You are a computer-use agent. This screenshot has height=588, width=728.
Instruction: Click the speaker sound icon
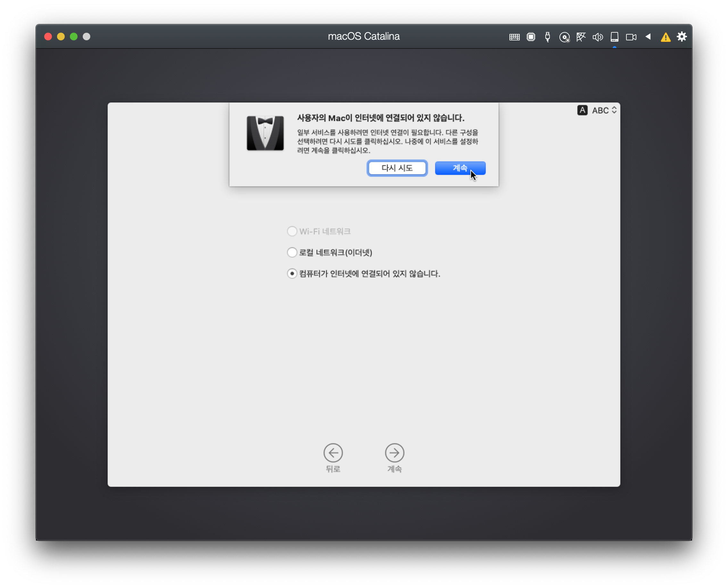pos(598,37)
